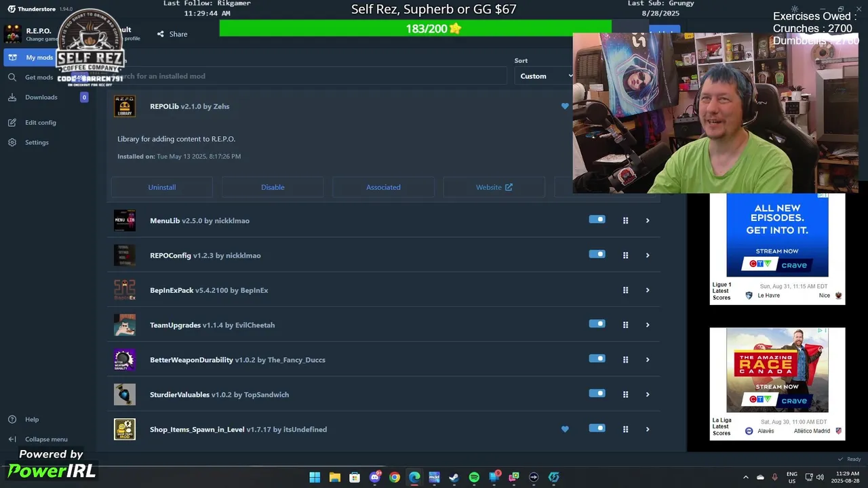Toggle Shop_Items_Spawn_in_Level enabled switch
The image size is (868, 488).
tap(597, 428)
